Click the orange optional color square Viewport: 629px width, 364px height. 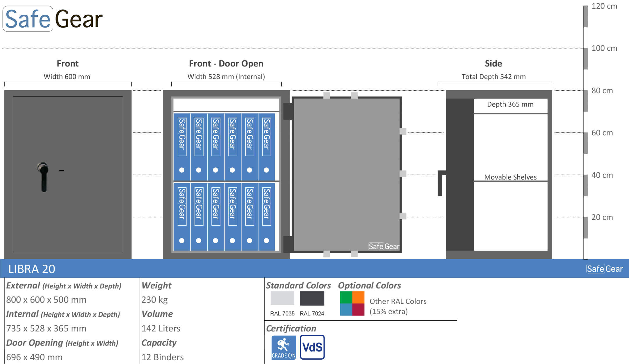coord(358,297)
